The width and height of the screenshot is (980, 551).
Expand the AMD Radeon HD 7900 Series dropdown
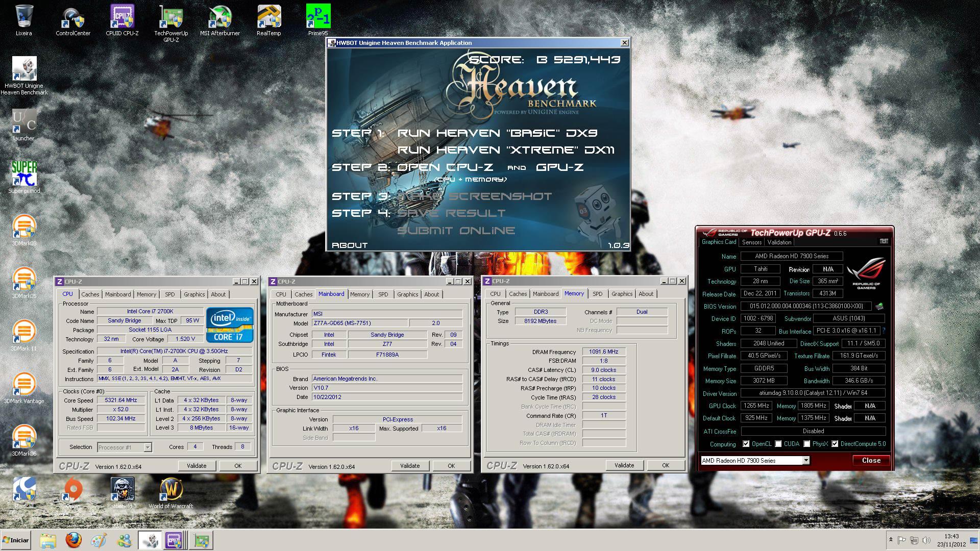tap(806, 460)
